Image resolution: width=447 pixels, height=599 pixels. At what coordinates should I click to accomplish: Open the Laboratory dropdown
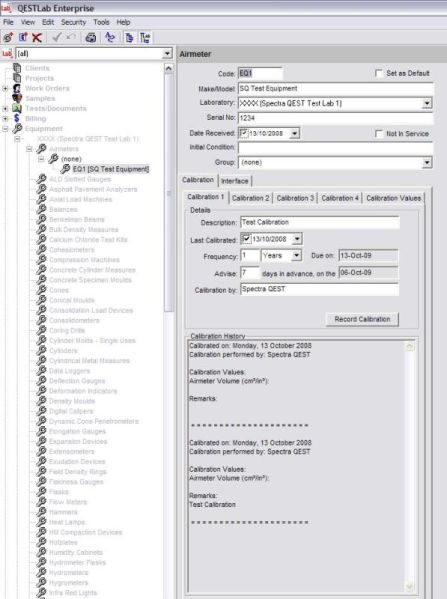427,103
